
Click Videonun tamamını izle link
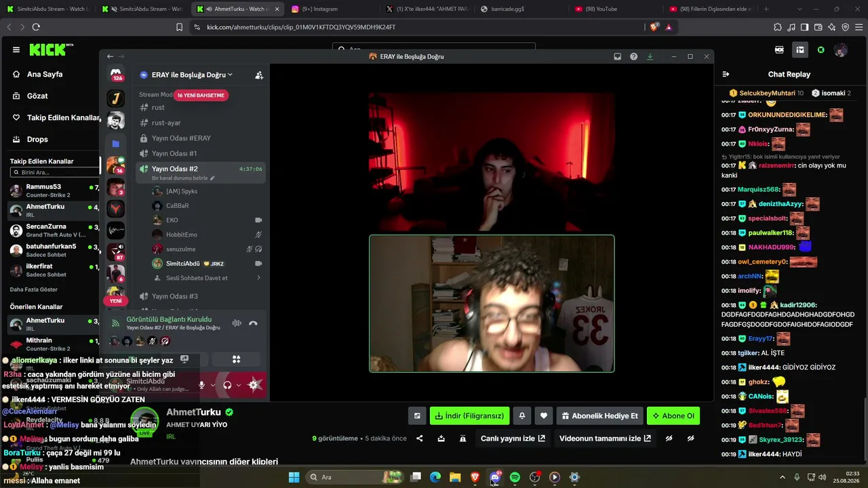coord(605,439)
